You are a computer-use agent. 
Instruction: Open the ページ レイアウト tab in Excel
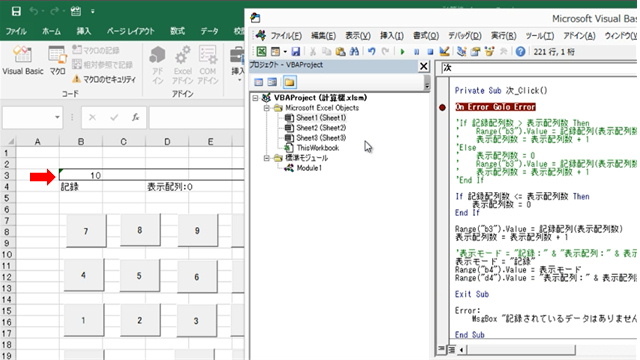pos(131,31)
